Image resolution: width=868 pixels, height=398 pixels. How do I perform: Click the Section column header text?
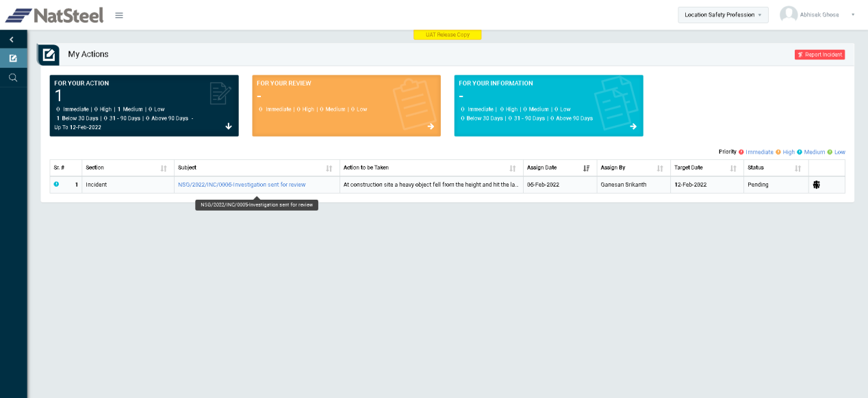pos(94,168)
